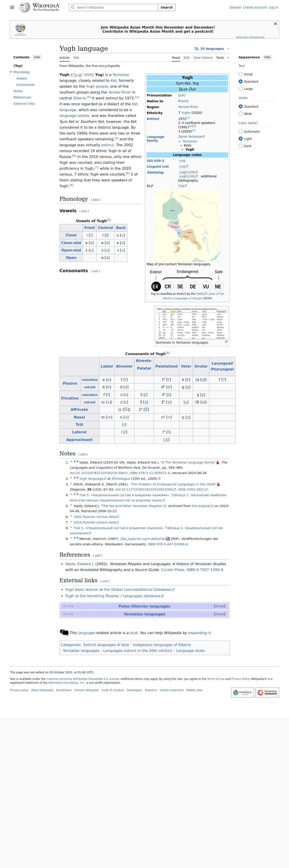Switch to the Talk tab
The width and height of the screenshot is (289, 868).
[x=76, y=58]
